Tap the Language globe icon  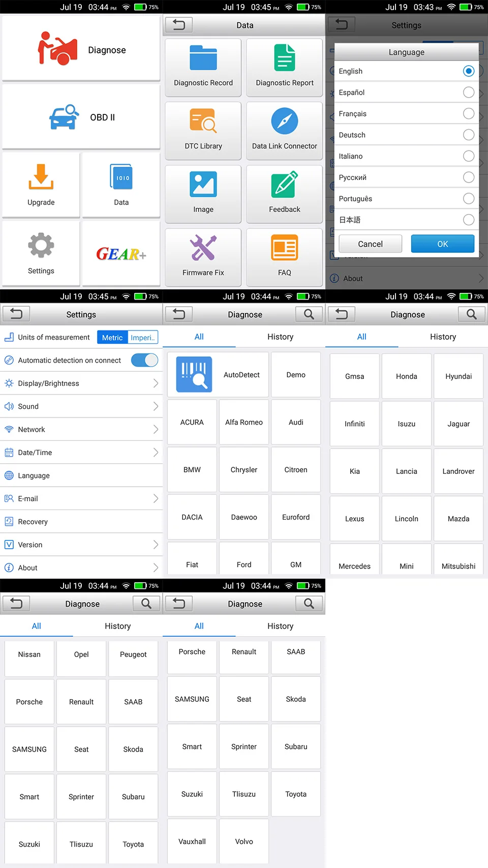(9, 475)
